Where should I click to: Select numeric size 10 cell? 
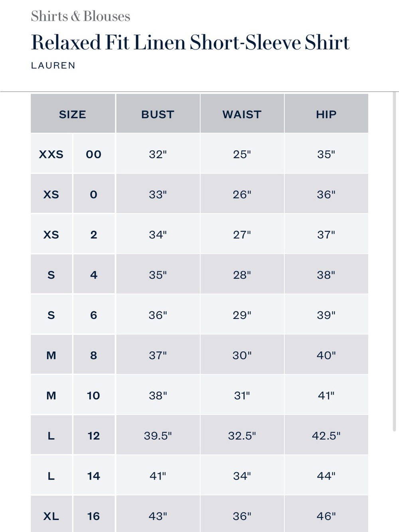(x=94, y=395)
